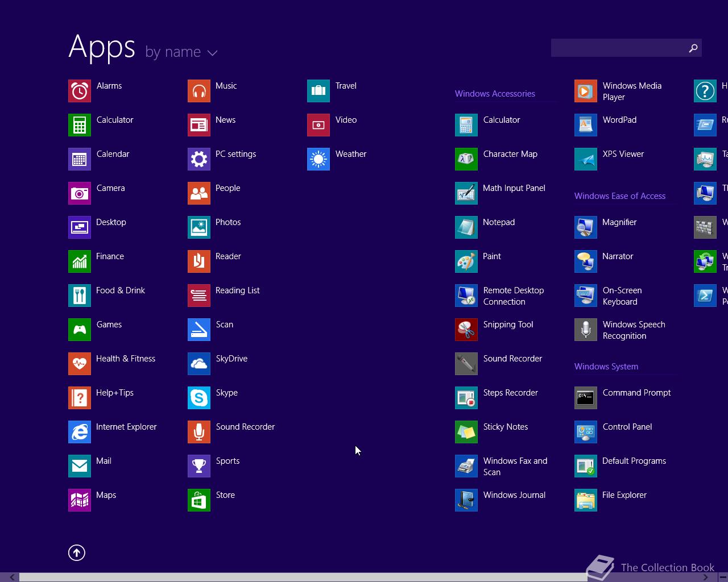Click the 'Narrator' label
Image resolution: width=728 pixels, height=582 pixels.
pyautogui.click(x=618, y=256)
